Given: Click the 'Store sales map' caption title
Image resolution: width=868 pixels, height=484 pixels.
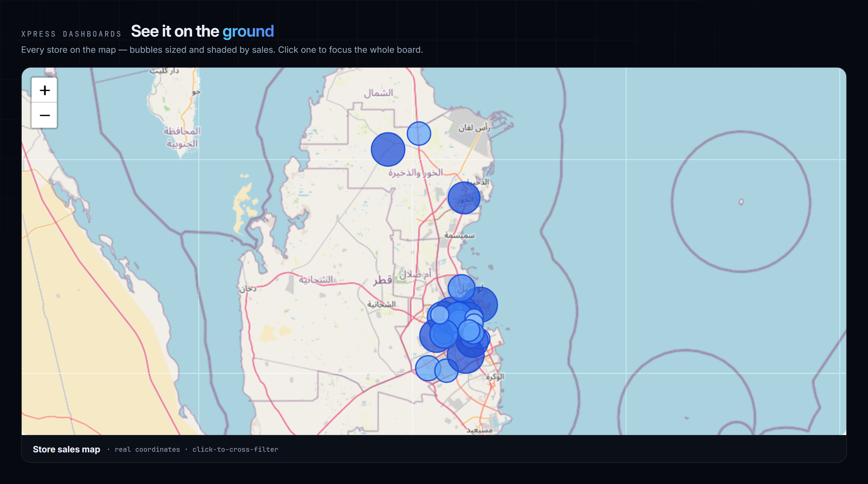Looking at the screenshot, I should click(66, 449).
